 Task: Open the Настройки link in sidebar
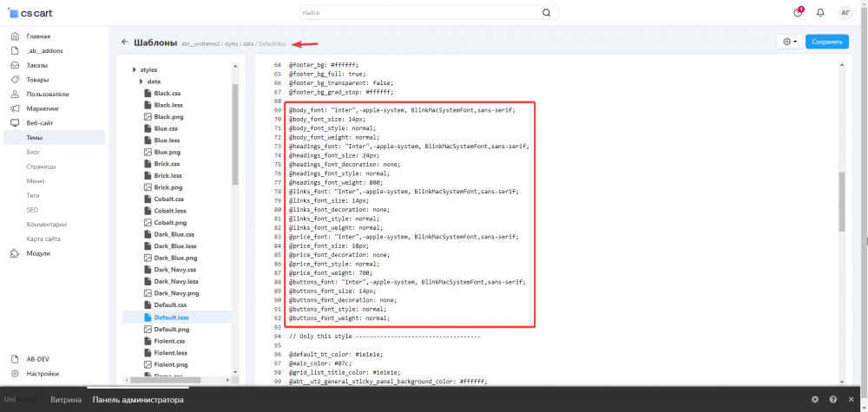43,374
